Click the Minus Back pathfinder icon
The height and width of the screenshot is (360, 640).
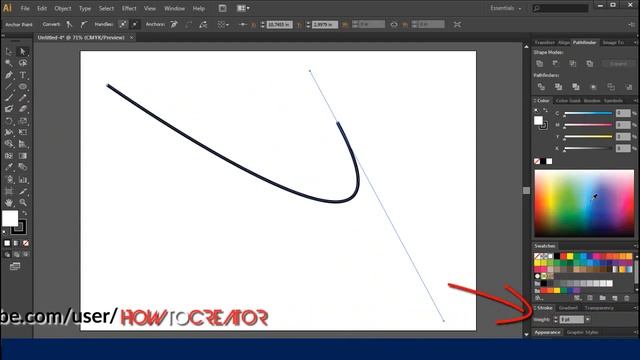629,87
